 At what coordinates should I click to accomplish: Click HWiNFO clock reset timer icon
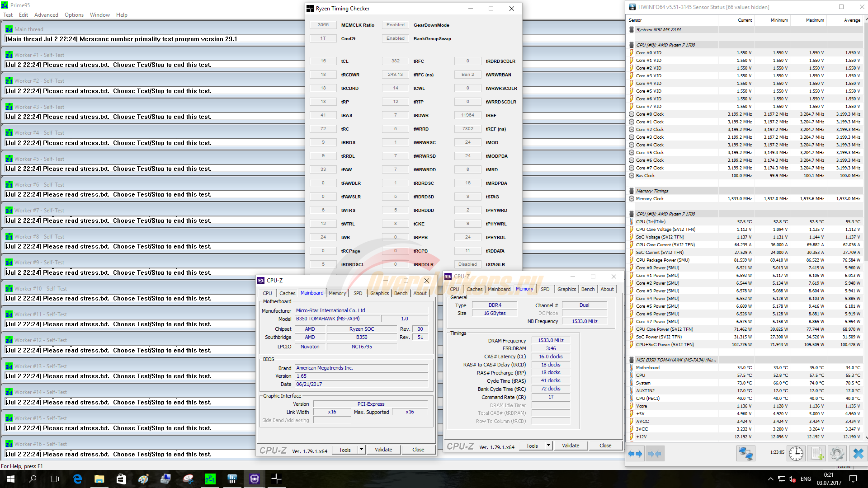pyautogui.click(x=796, y=454)
